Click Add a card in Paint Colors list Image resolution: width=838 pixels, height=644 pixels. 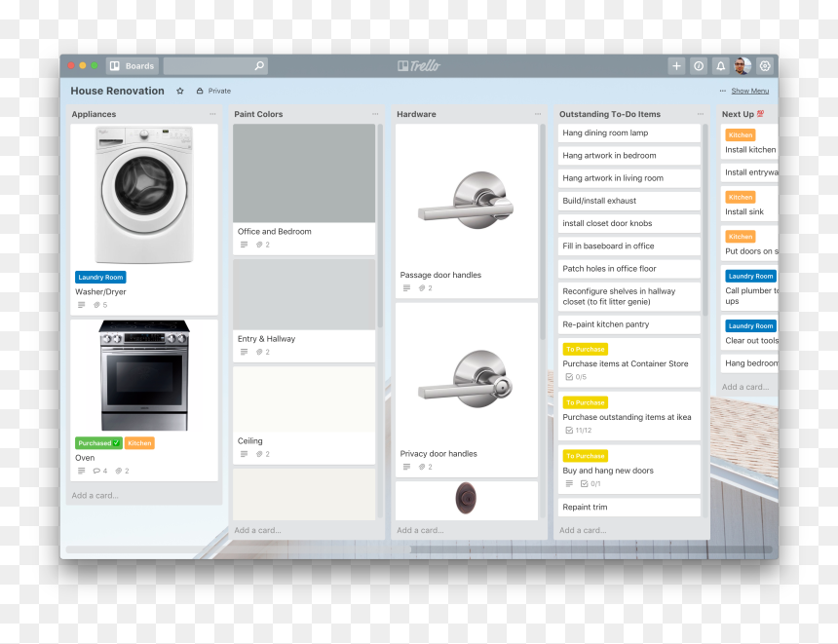(x=257, y=530)
